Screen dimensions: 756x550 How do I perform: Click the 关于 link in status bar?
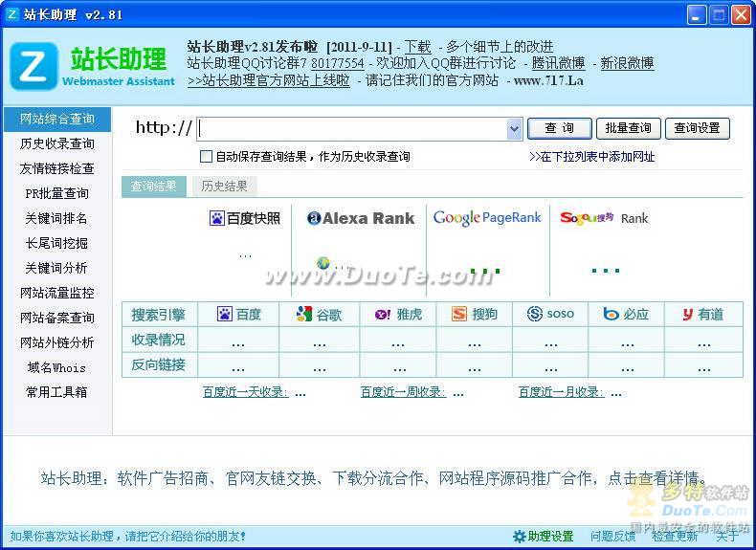click(x=727, y=537)
